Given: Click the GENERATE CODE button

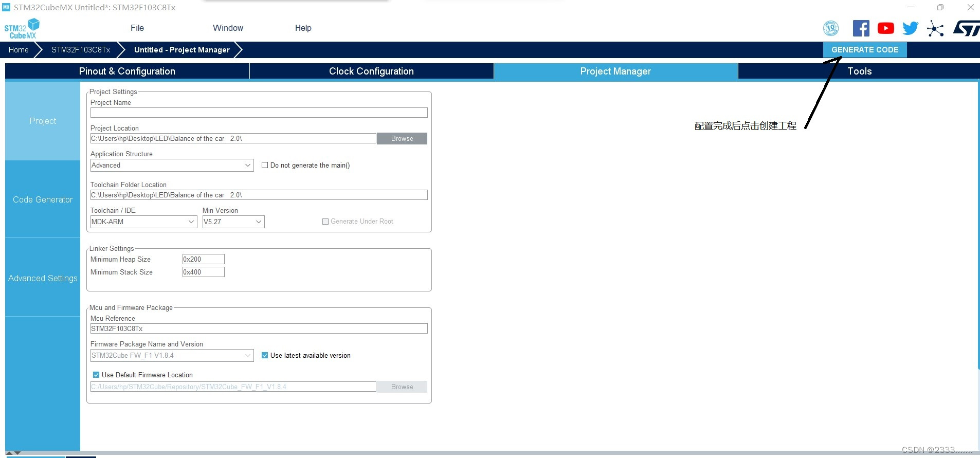Looking at the screenshot, I should click(x=865, y=50).
